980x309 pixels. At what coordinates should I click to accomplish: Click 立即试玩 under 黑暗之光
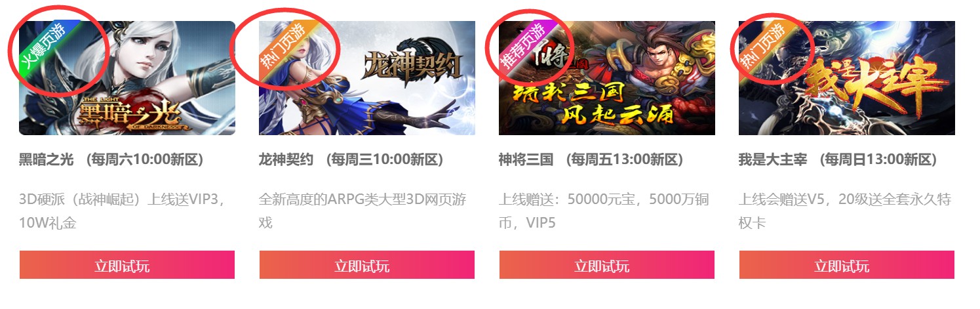click(x=127, y=265)
